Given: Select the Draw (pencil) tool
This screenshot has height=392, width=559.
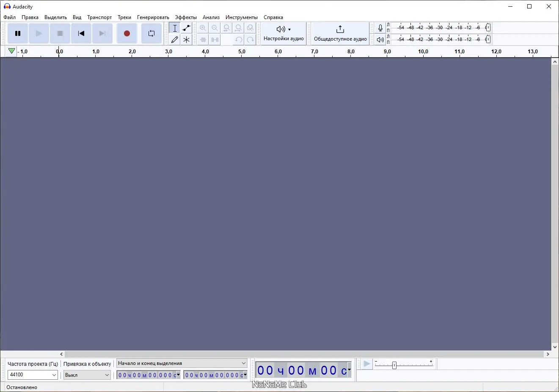Looking at the screenshot, I should click(175, 40).
